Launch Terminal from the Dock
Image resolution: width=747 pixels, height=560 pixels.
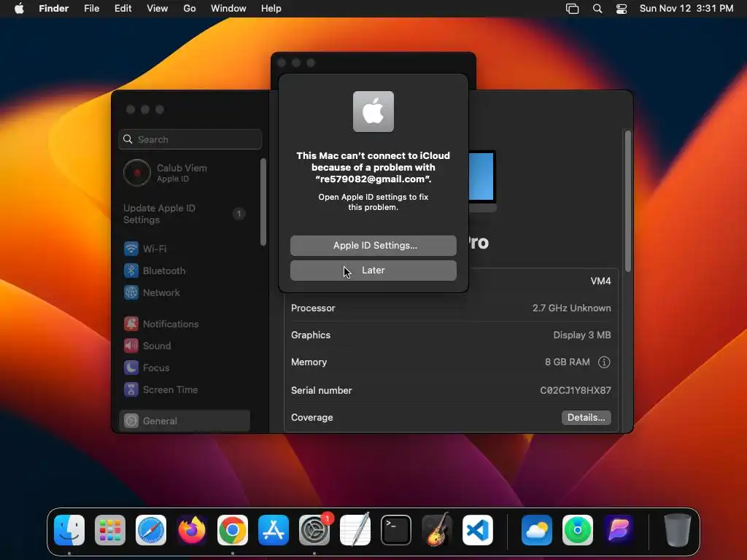point(396,530)
